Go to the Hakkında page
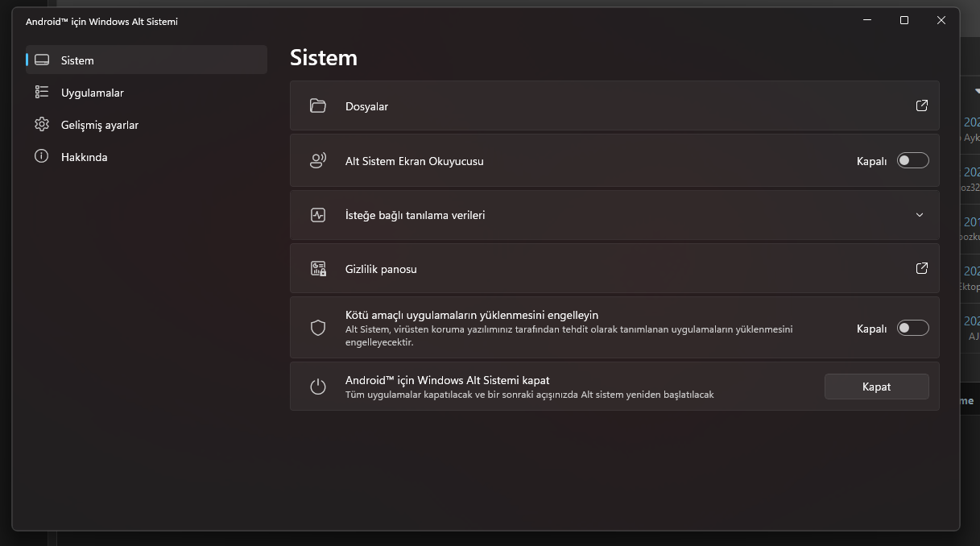This screenshot has height=546, width=980. click(85, 157)
